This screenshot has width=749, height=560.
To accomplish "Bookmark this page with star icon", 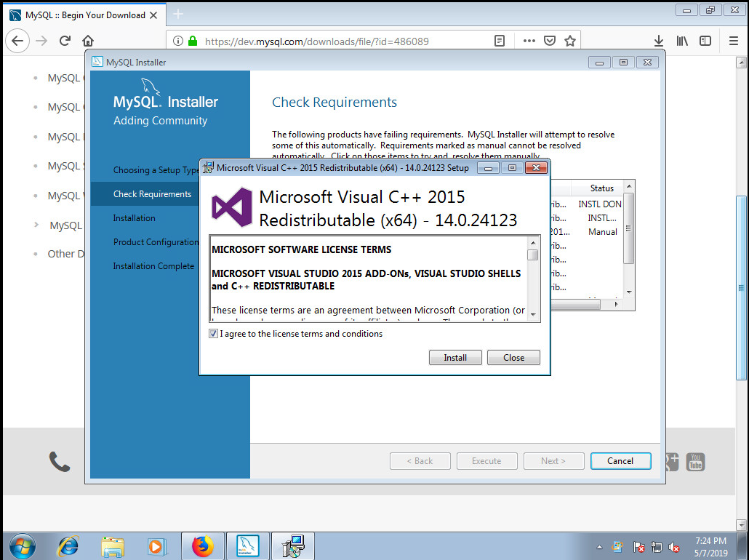I will point(569,41).
